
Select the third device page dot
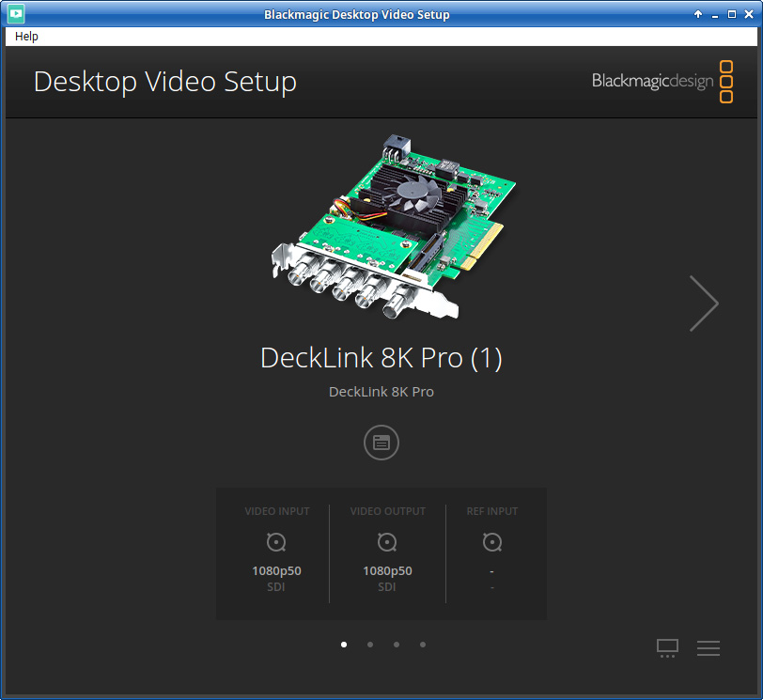(x=397, y=645)
